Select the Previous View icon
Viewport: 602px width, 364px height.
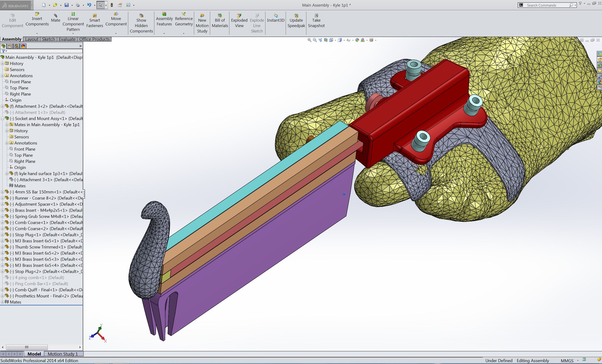tap(320, 40)
